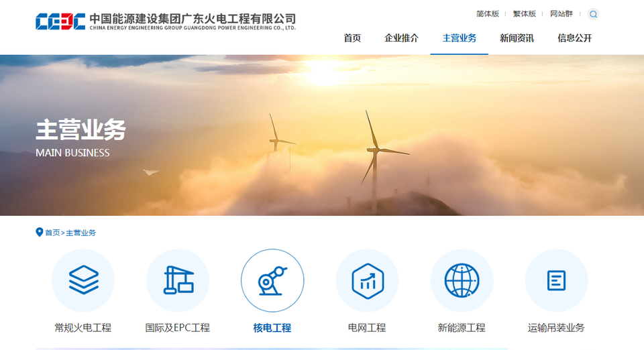The image size is (644, 350).
Task: Open the 电网工程 hexagon chart icon
Action: click(367, 281)
